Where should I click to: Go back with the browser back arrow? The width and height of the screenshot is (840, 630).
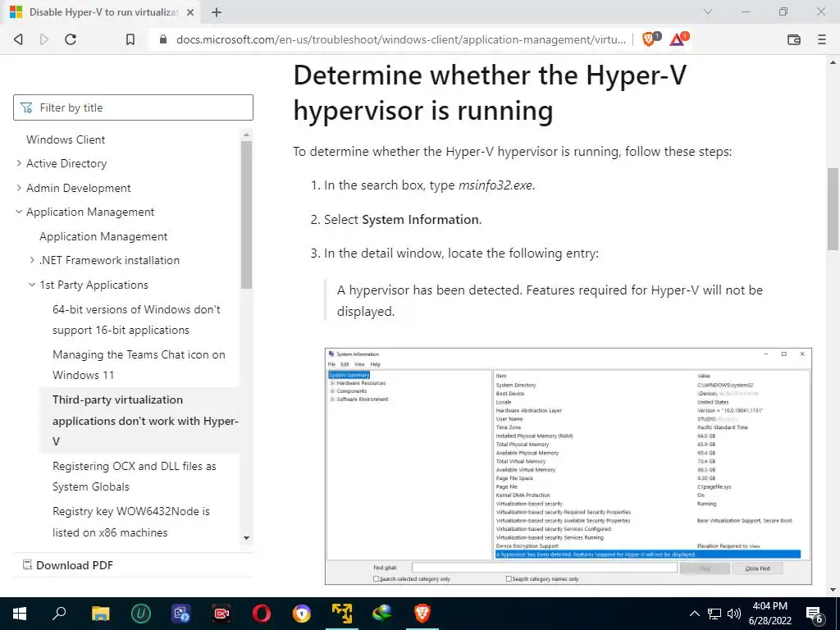point(18,39)
